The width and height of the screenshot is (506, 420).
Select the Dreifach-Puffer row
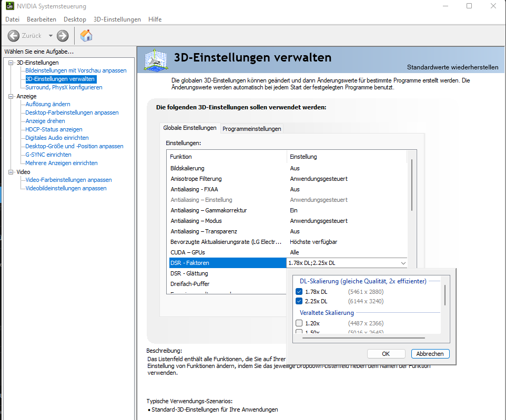coord(228,284)
